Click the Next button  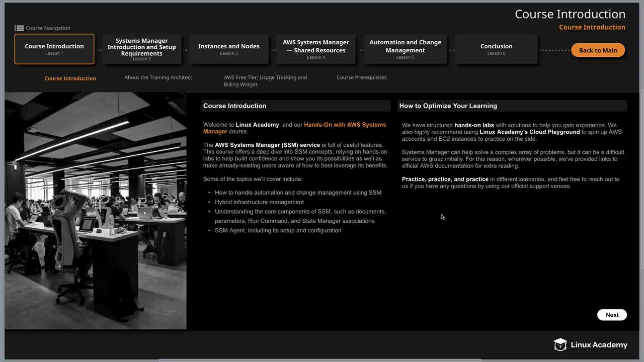(612, 315)
